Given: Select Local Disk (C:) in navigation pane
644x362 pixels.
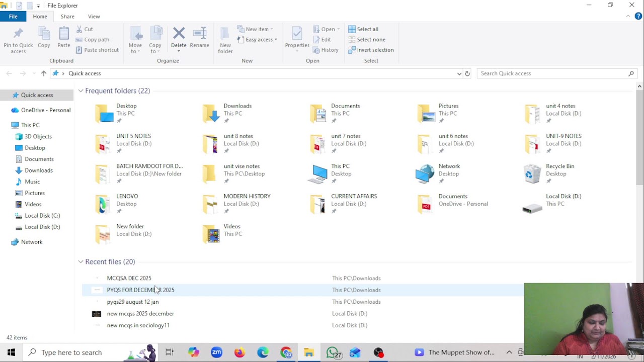Looking at the screenshot, I should (x=42, y=216).
